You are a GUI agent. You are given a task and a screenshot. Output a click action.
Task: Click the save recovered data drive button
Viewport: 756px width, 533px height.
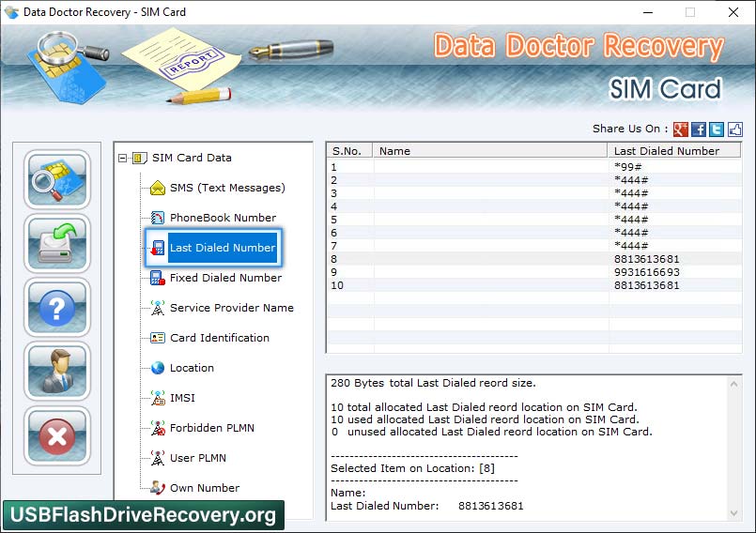tap(57, 243)
